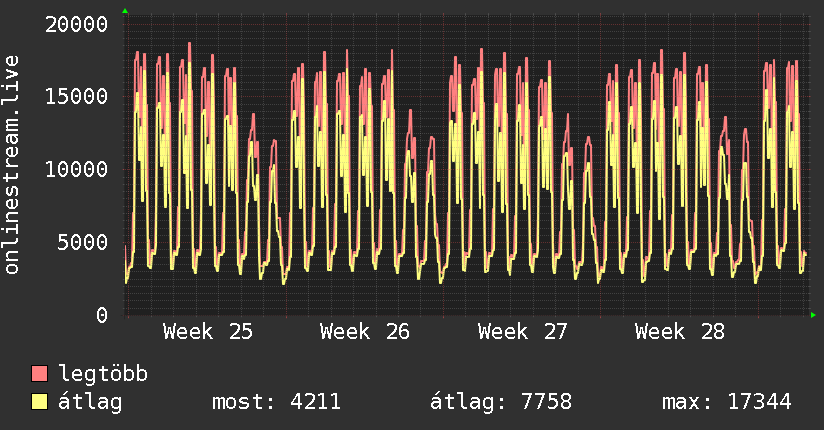The width and height of the screenshot is (824, 430).
Task: Select the átlag legend label beside yellow swatch
Action: click(90, 402)
